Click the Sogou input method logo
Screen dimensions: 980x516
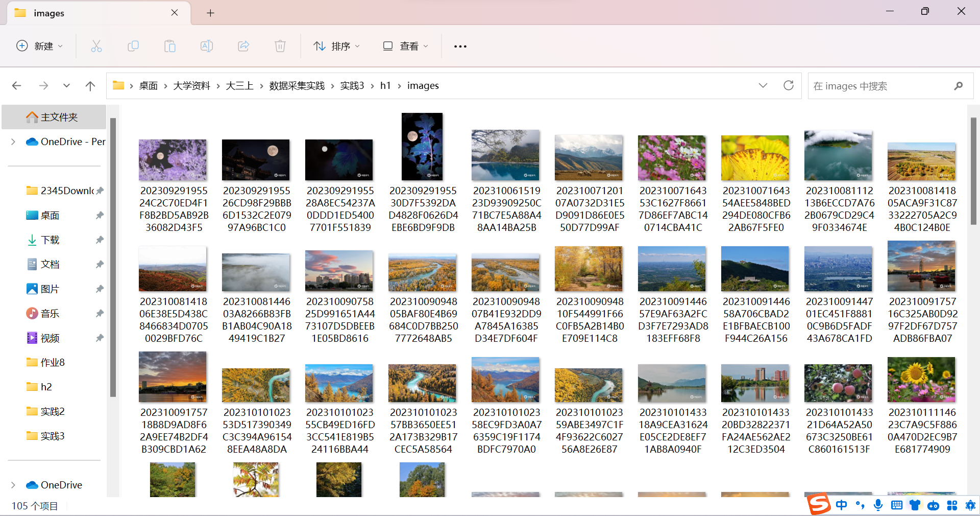point(819,504)
